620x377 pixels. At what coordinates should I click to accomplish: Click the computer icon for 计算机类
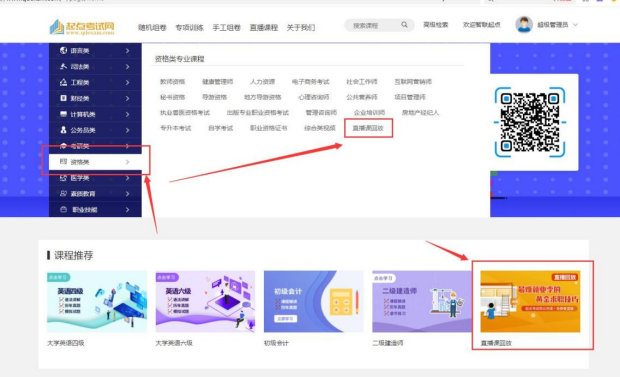tap(63, 114)
